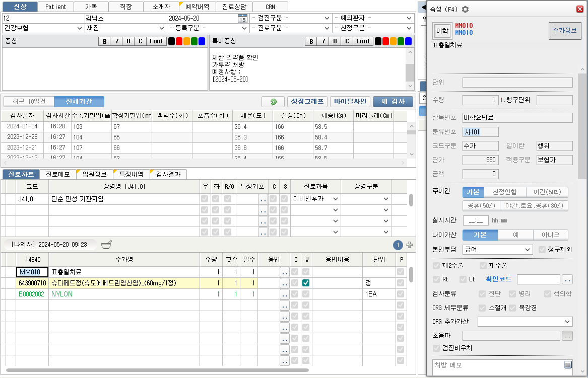The height and width of the screenshot is (378, 588).
Task: Click the plus icon to add prescription
Action: [409, 245]
